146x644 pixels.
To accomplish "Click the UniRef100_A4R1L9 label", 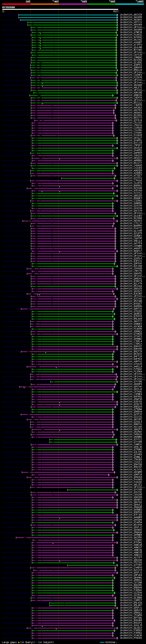I will point(131,366).
